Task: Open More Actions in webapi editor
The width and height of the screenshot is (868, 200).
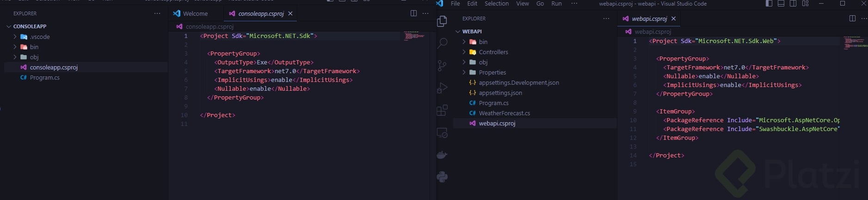Action: pyautogui.click(x=864, y=19)
